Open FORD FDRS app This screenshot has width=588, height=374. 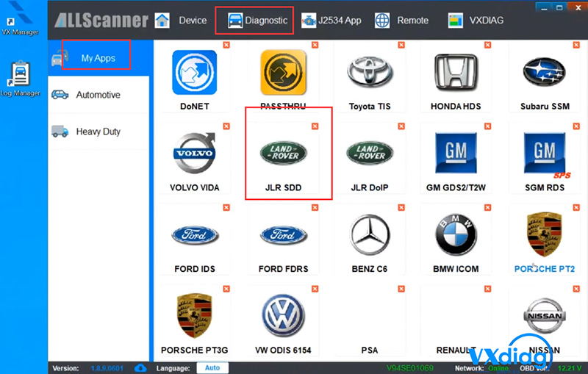point(283,235)
